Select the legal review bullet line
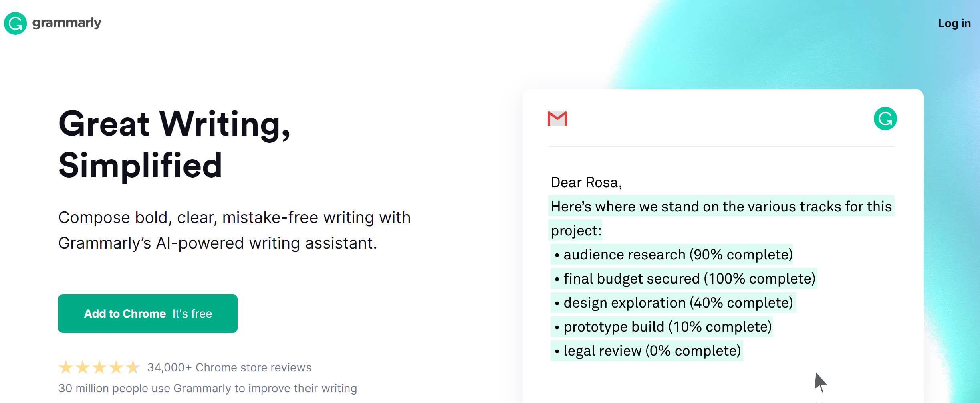The image size is (980, 403). [647, 351]
